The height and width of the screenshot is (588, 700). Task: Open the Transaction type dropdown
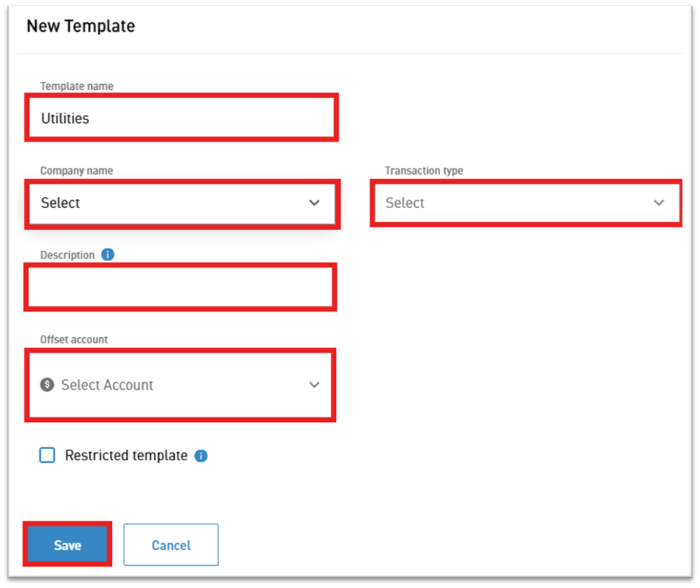coord(526,203)
